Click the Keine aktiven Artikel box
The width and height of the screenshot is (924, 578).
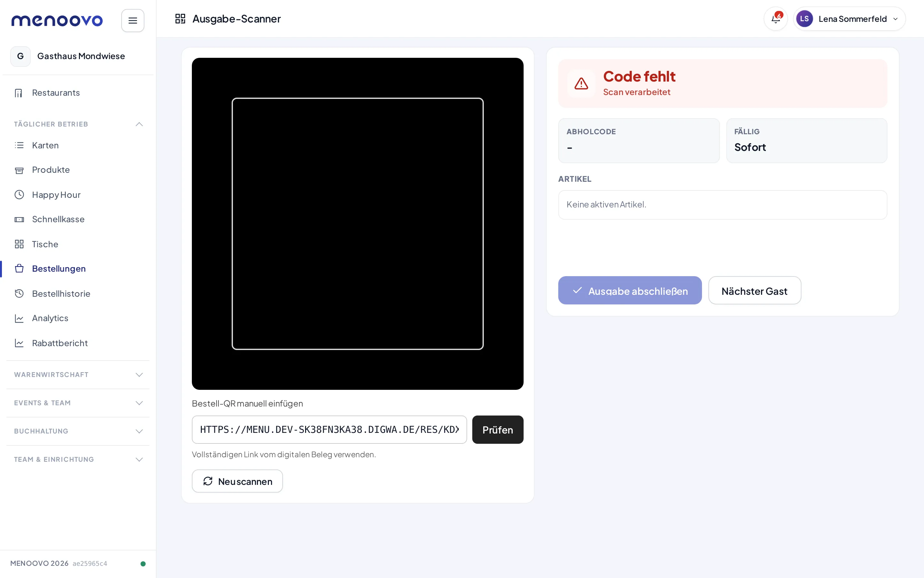(x=723, y=205)
